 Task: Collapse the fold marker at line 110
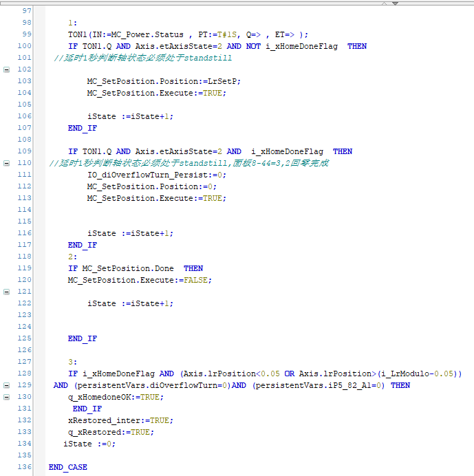6,163
